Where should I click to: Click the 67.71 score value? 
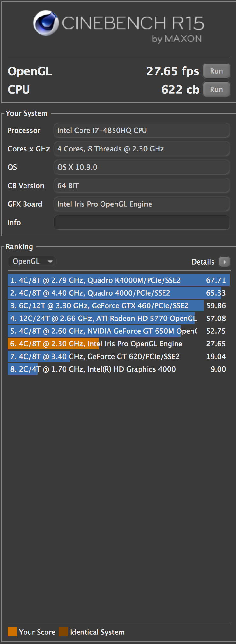pos(216,280)
